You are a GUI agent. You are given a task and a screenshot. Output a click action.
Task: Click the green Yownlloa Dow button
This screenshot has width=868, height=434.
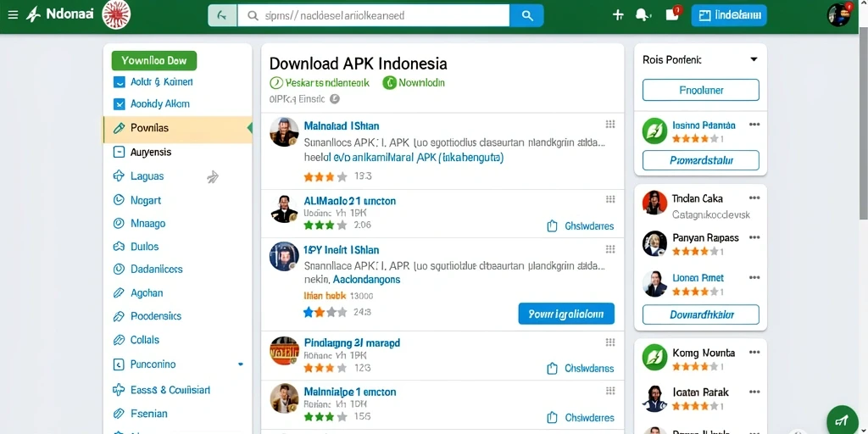pyautogui.click(x=154, y=60)
